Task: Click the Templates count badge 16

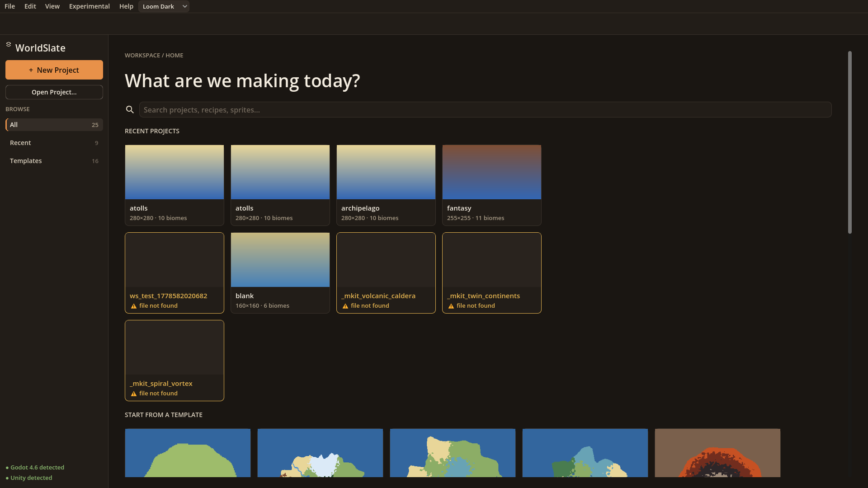Action: click(95, 161)
